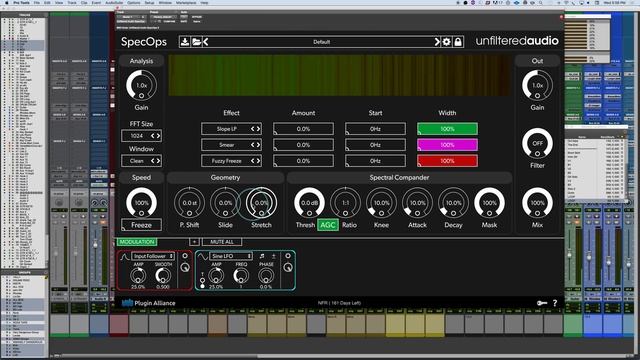
Task: Click the Slide knob
Action: point(225,202)
